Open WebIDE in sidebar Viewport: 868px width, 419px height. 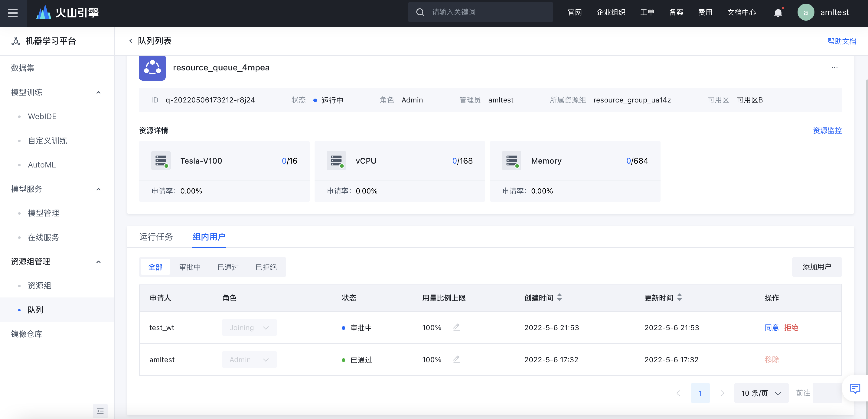coord(42,116)
